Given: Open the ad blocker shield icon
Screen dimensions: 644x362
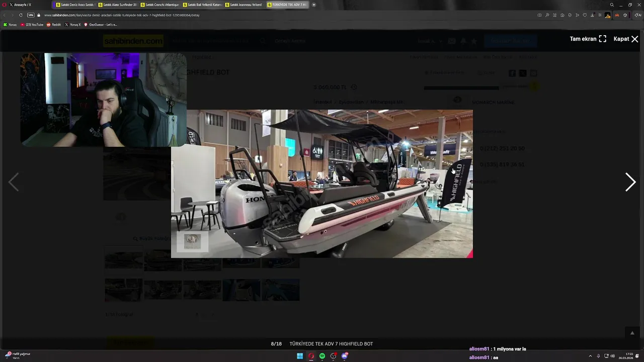Looking at the screenshot, I should click(570, 15).
